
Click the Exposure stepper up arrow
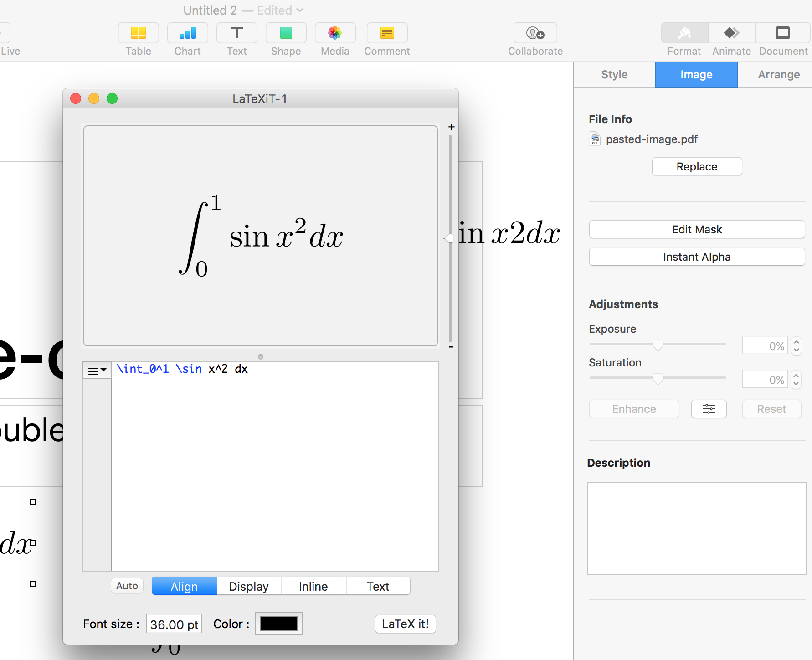coord(796,342)
